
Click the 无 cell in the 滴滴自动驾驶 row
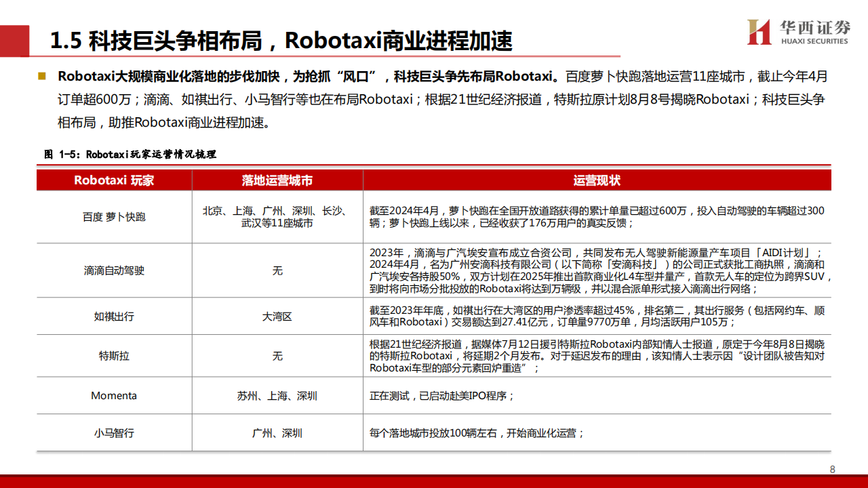[277, 270]
